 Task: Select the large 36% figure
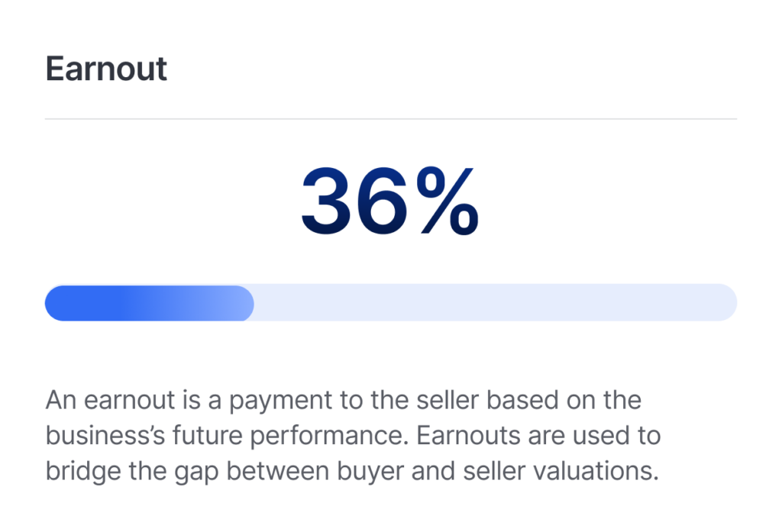click(x=390, y=201)
